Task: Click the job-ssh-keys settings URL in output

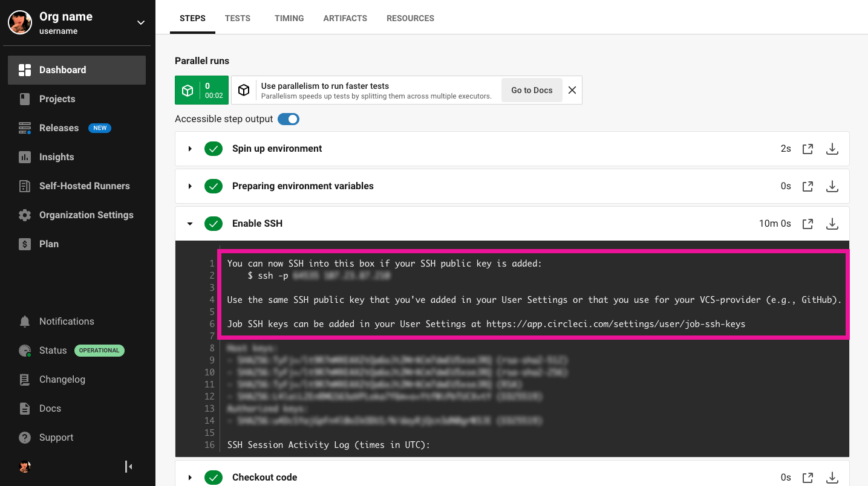Action: pyautogui.click(x=616, y=324)
